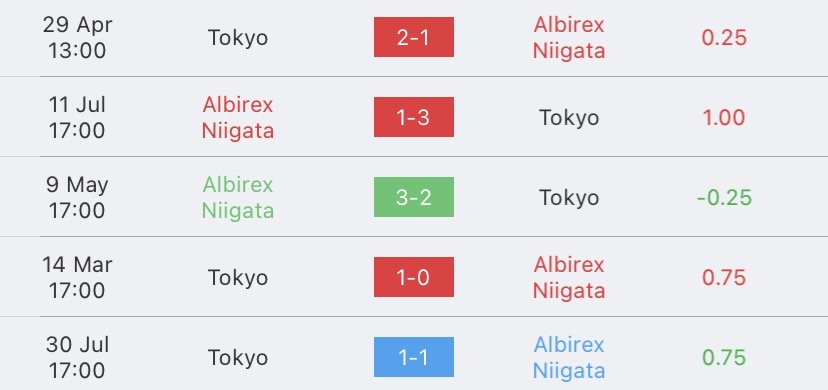Select the 30 Jul 17:00 match date
Screen dimensions: 828x390
click(x=77, y=357)
